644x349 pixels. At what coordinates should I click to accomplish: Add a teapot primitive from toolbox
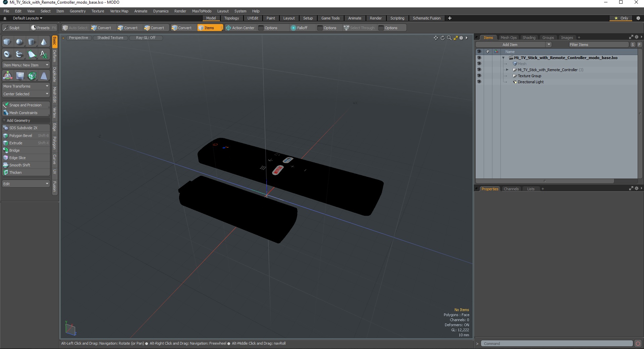19,54
